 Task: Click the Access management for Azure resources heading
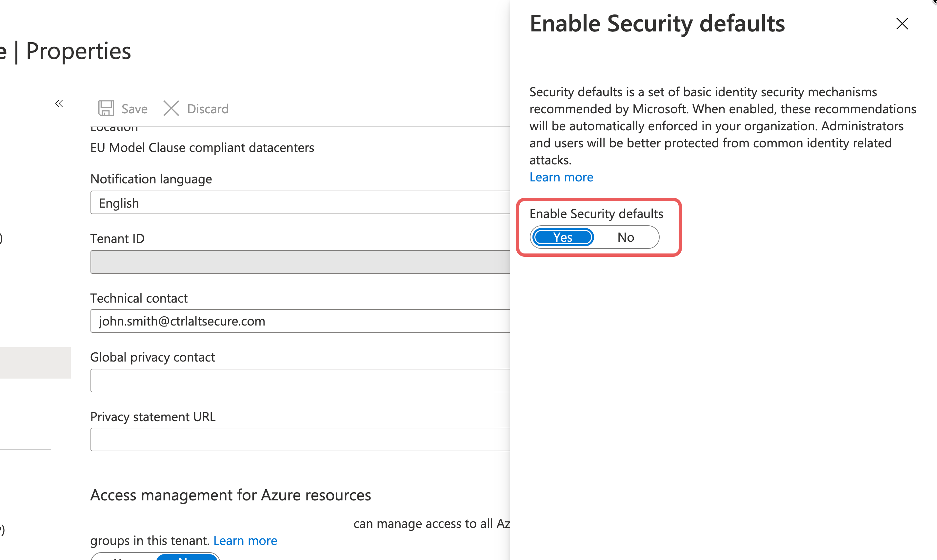pos(230,495)
